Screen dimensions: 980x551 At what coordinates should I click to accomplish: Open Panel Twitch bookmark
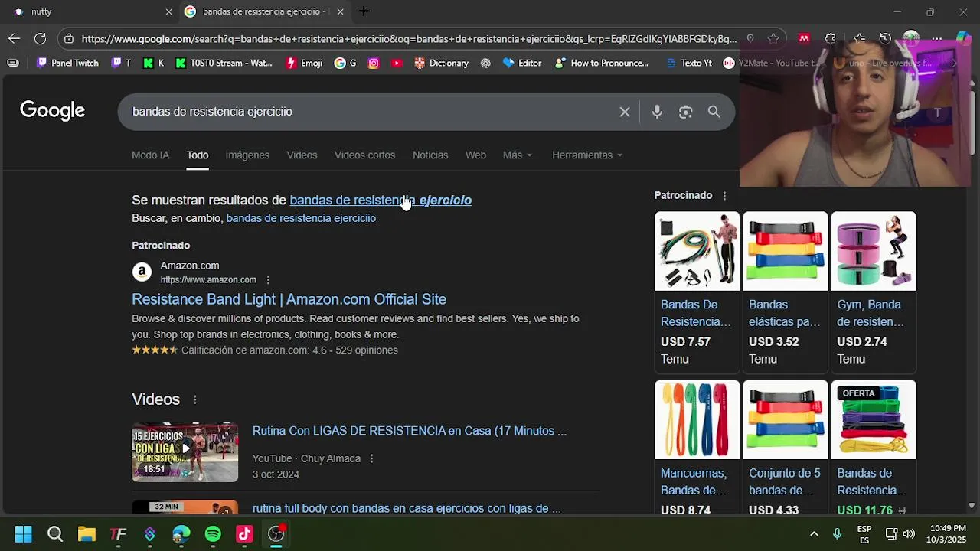pyautogui.click(x=67, y=63)
